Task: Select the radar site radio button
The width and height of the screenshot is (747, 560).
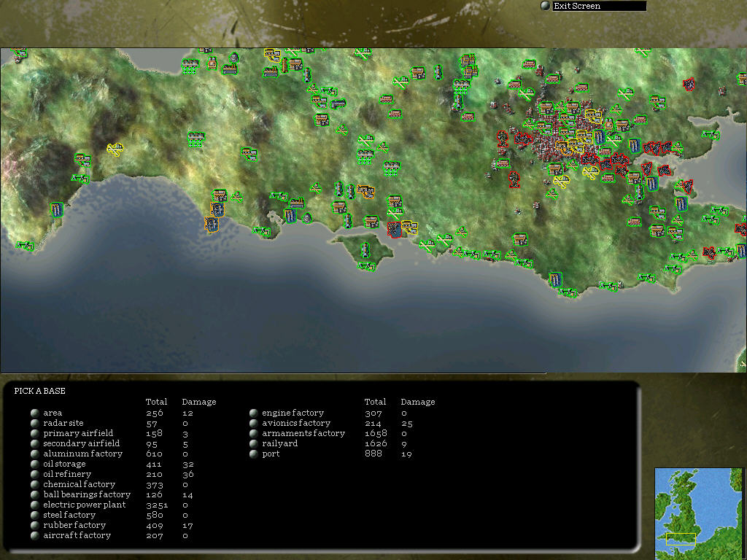Action: [35, 423]
